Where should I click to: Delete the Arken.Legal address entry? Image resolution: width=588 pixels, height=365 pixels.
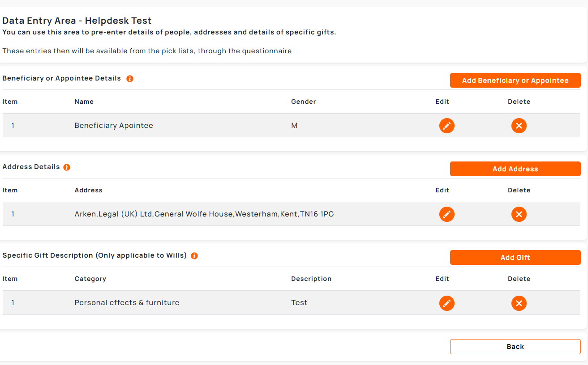coord(519,214)
